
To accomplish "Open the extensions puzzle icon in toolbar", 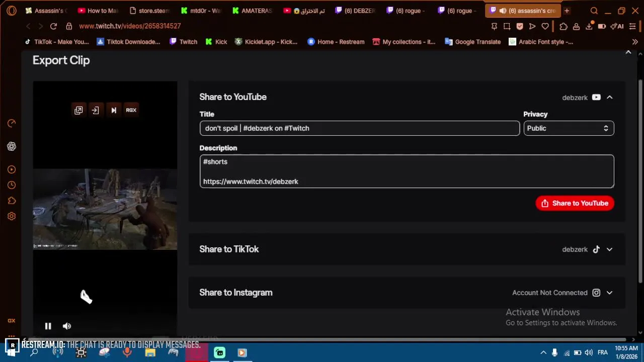I will tap(563, 26).
